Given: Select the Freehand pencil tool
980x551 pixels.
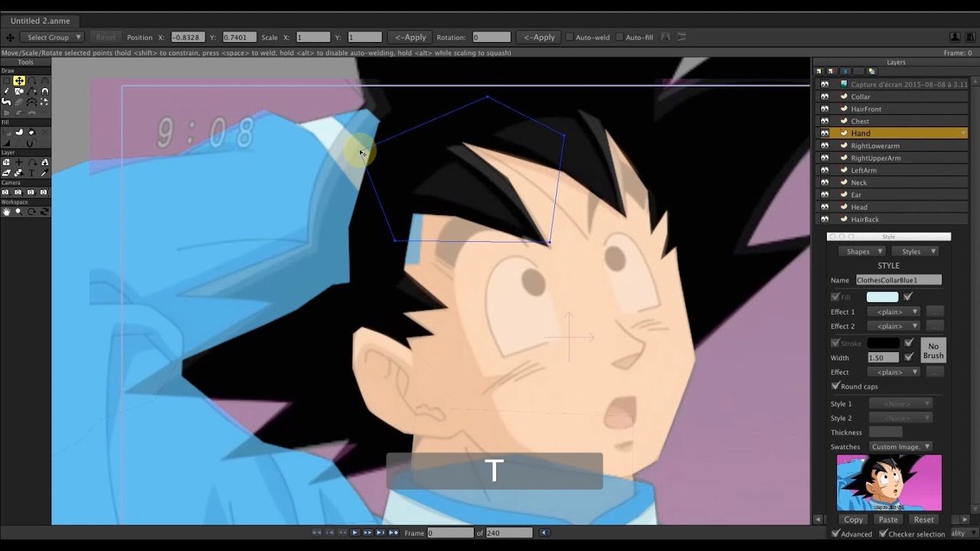Looking at the screenshot, I should 5,91.
